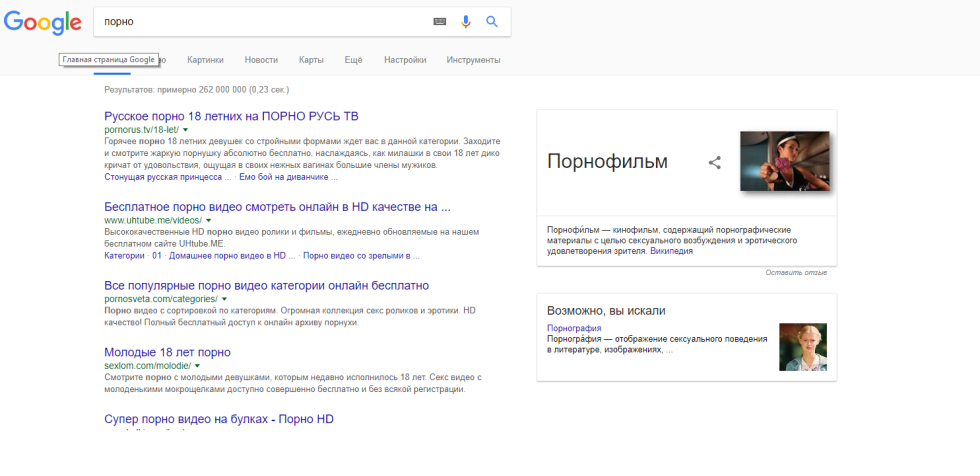This screenshot has height=476, width=980.
Task: Open the on-screen keyboard icon in search box
Action: click(439, 21)
